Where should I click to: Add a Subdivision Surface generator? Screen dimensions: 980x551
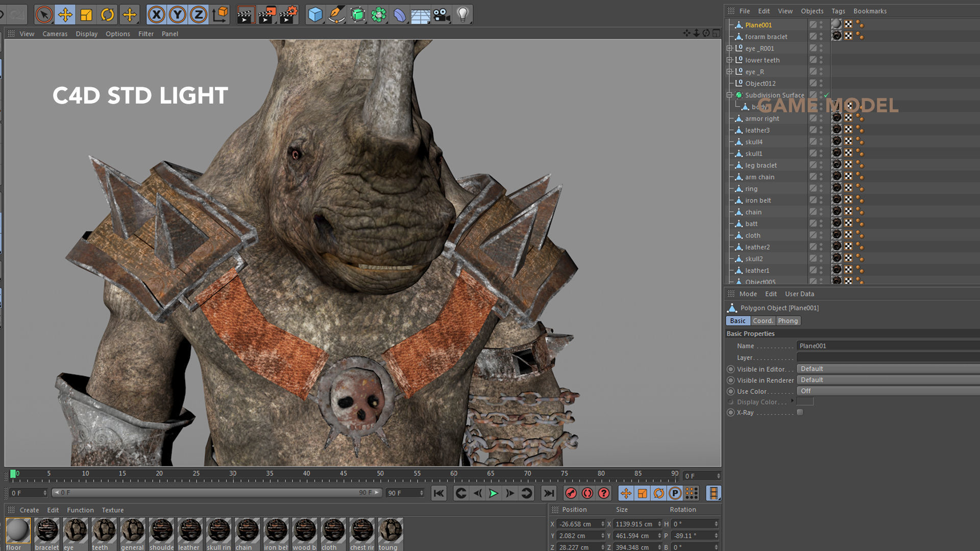358,15
